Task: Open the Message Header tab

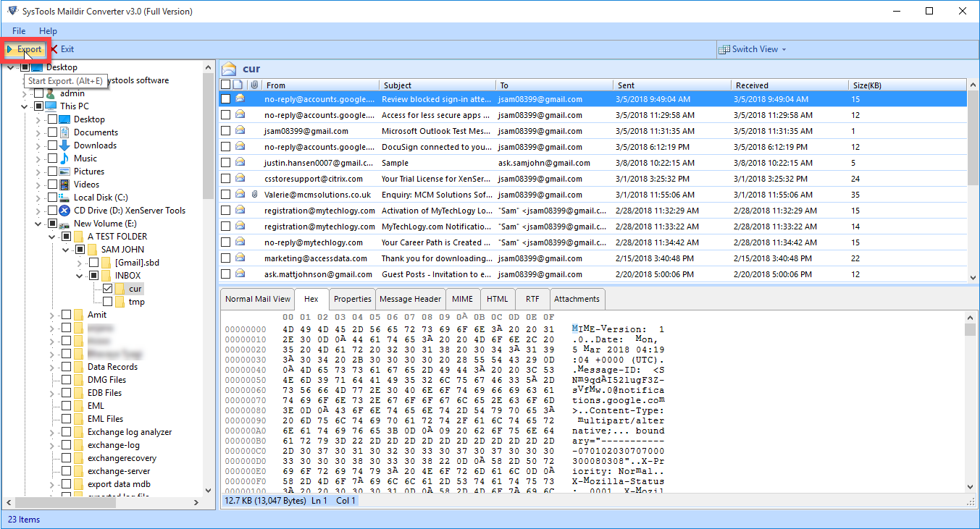Action: pos(410,299)
